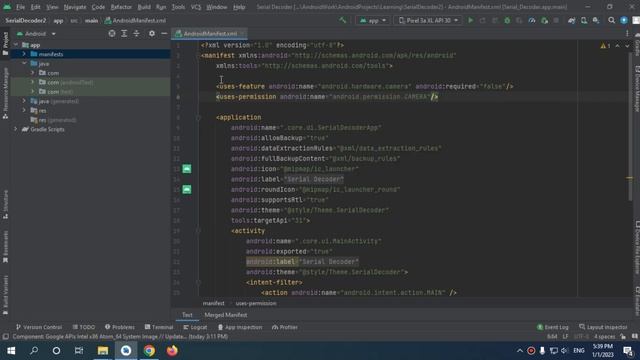This screenshot has width=640, height=360.
Task: Expand the com (test) package arrow
Action: pos(33,91)
